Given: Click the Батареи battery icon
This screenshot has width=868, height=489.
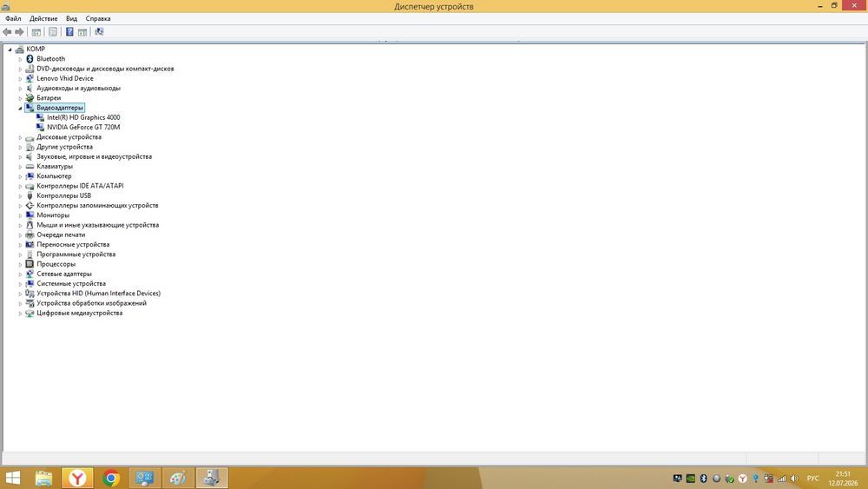Looking at the screenshot, I should pos(30,98).
